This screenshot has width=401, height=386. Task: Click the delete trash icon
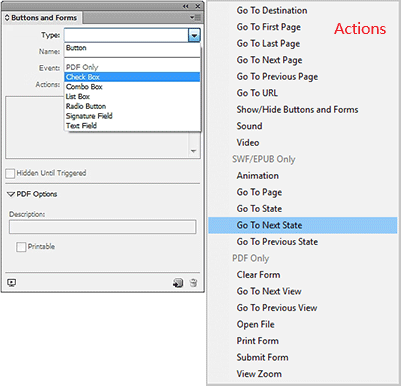click(193, 283)
